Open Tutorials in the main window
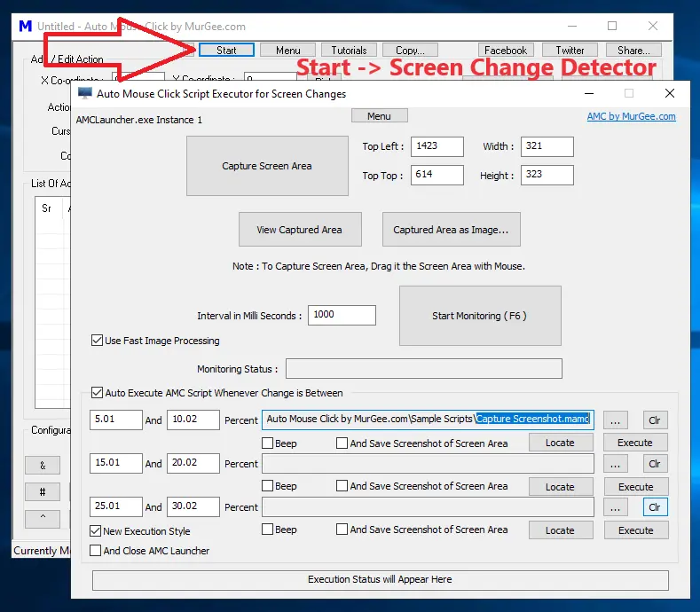Viewport: 700px width, 612px height. pos(349,50)
